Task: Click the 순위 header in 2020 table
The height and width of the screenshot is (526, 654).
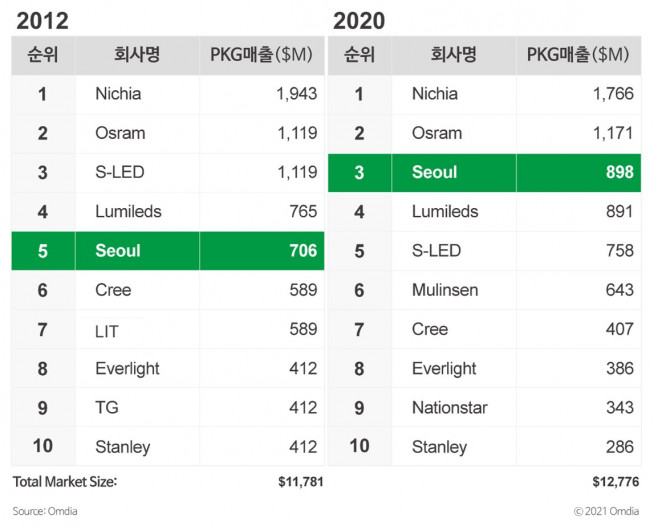Action: 359,56
